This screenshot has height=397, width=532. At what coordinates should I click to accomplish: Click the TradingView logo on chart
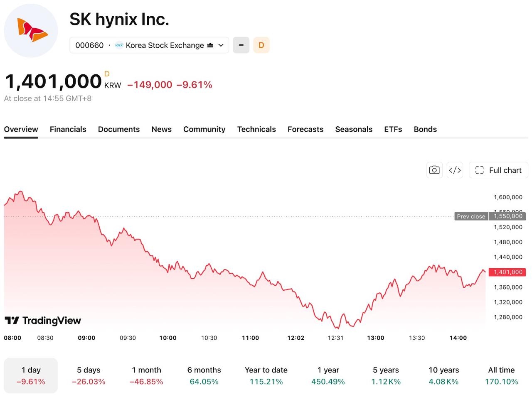click(x=43, y=320)
